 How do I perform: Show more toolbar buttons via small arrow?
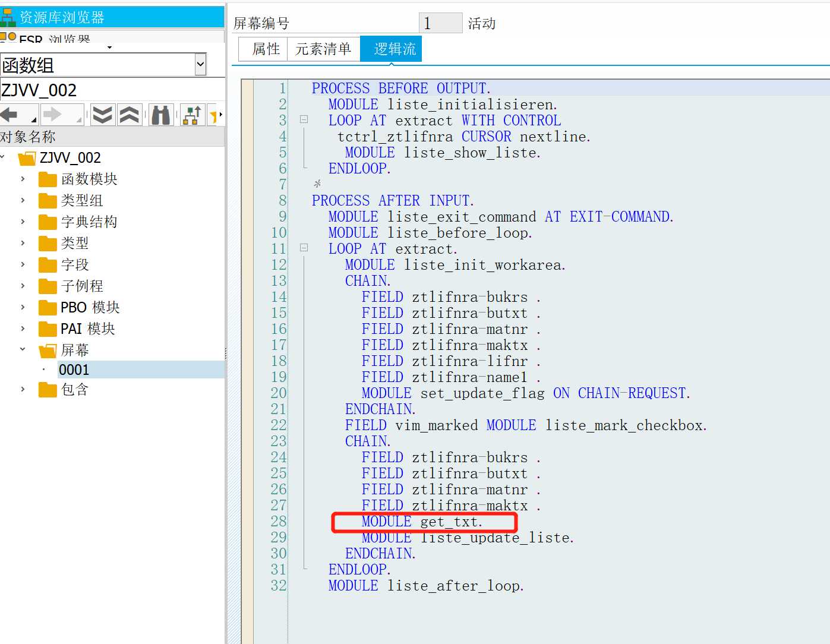coord(221,114)
